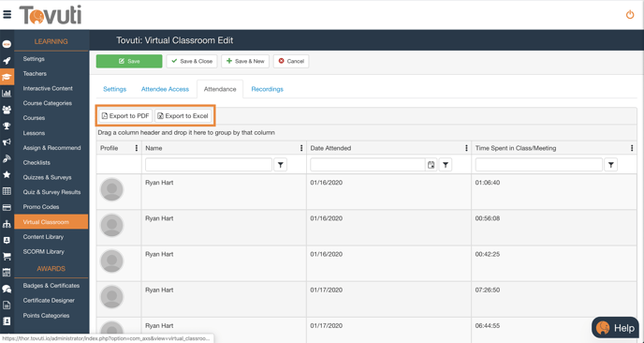Click the shopping cart icon in rail
The height and width of the screenshot is (343, 644).
7,256
